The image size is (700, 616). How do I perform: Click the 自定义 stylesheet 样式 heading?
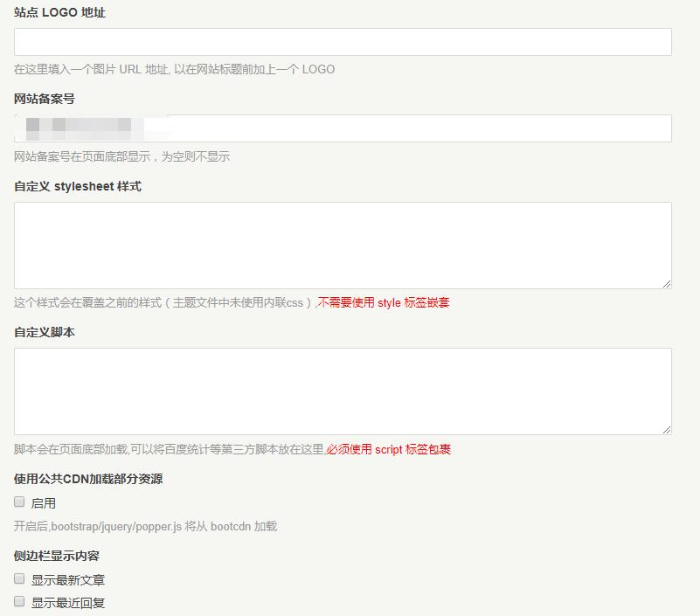77,186
